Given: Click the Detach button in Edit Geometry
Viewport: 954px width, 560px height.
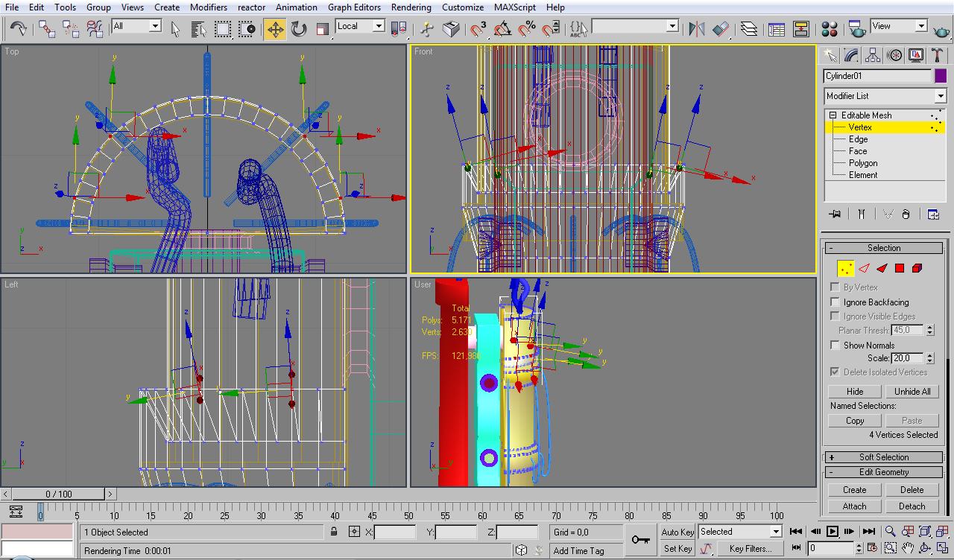Looking at the screenshot, I should coord(912,506).
